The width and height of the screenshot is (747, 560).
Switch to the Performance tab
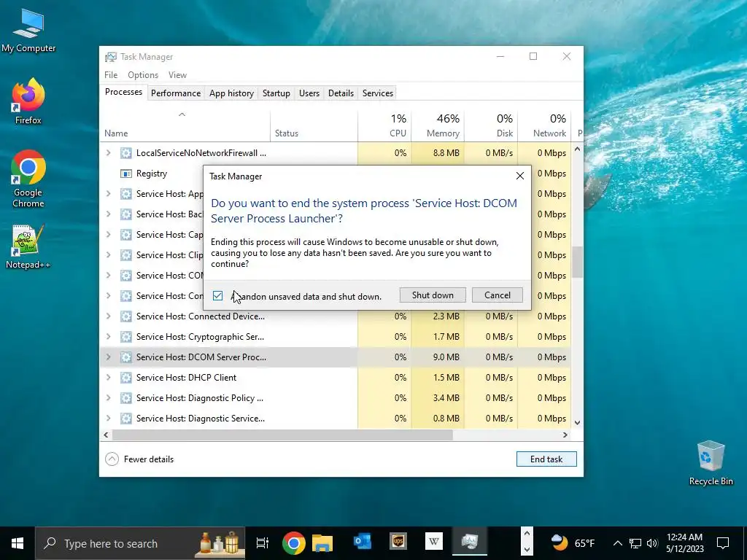click(176, 93)
